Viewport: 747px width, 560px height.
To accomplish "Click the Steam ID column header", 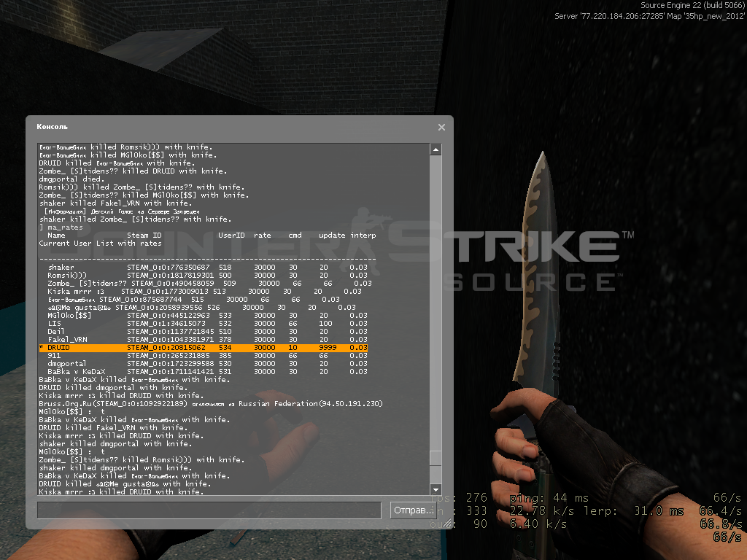I will 144,236.
